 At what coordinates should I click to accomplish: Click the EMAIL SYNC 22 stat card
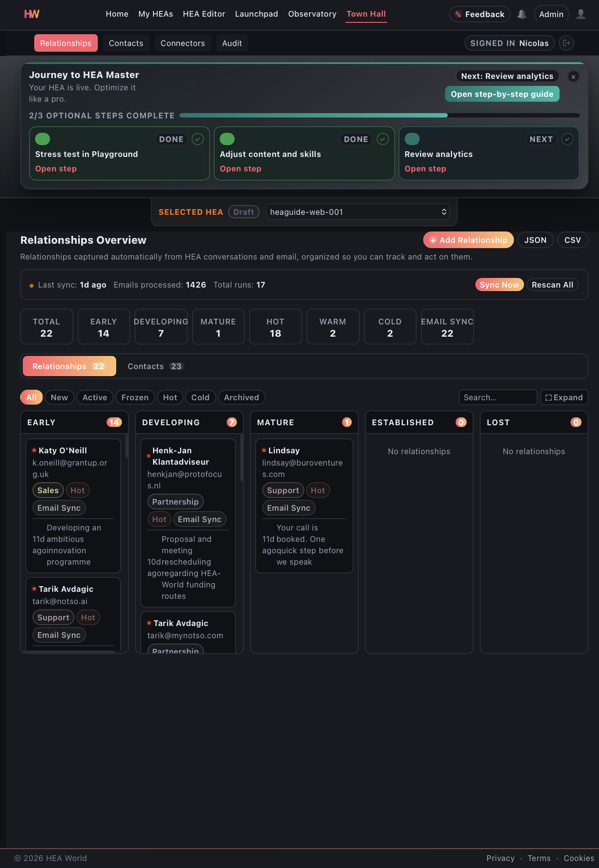(447, 327)
